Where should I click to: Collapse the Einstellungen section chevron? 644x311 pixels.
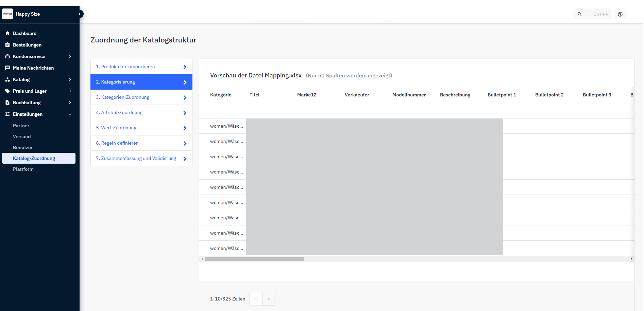(70, 114)
